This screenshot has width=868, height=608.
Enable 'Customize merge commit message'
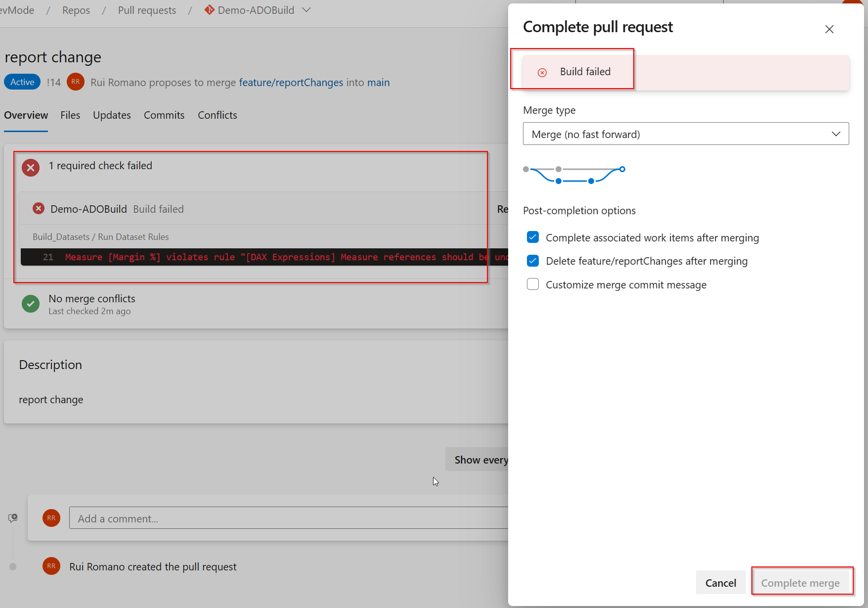pyautogui.click(x=532, y=284)
